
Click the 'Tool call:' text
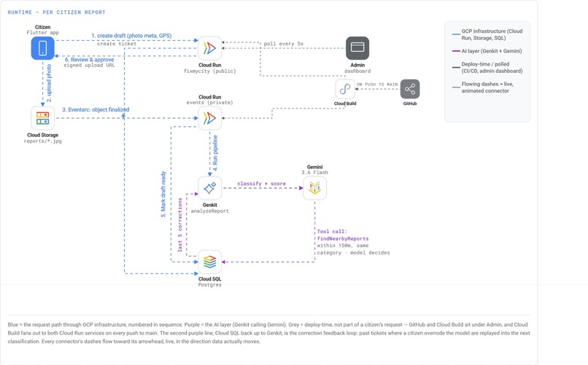332,232
